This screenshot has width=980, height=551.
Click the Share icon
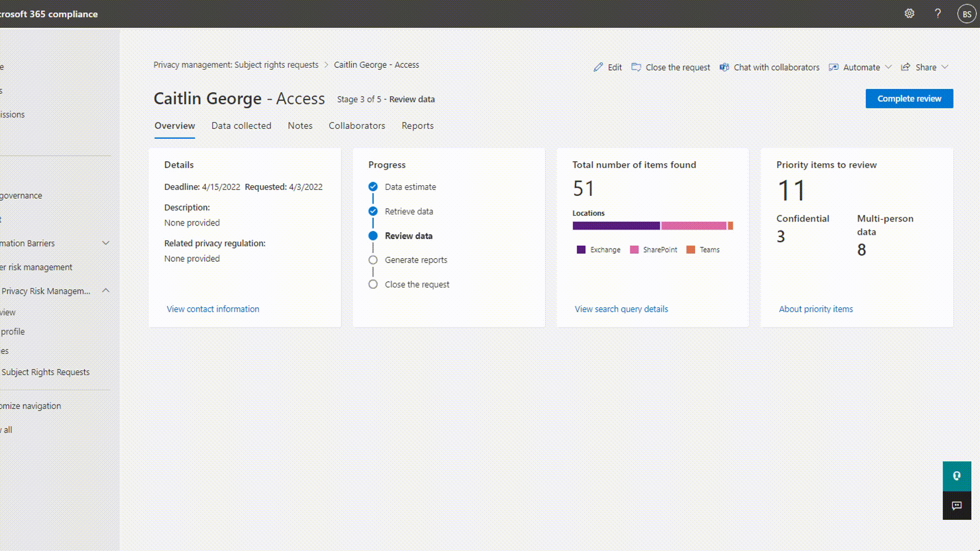click(905, 67)
